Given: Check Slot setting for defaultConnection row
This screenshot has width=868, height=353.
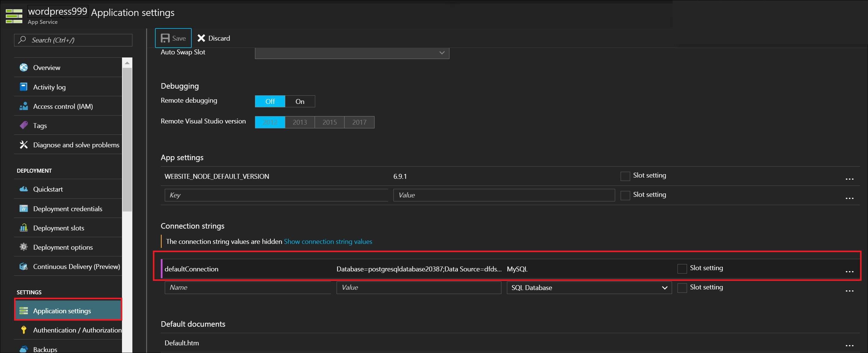Looking at the screenshot, I should 682,268.
